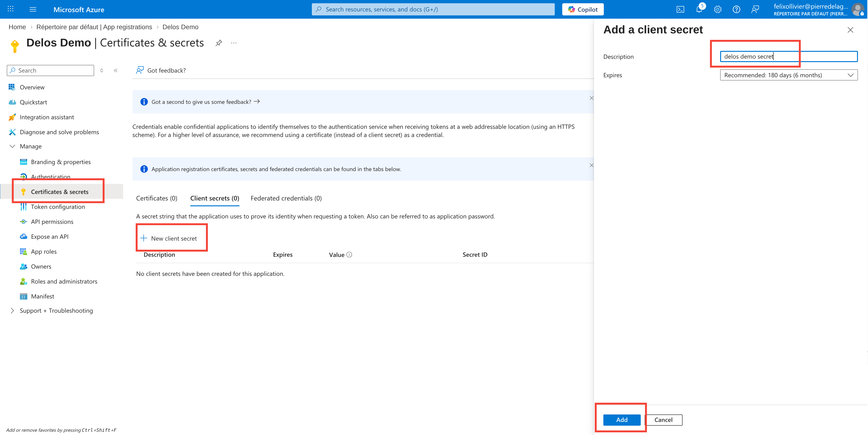Dismiss the feedback request banner
Image resolution: width=868 pixels, height=435 pixels.
tap(591, 98)
